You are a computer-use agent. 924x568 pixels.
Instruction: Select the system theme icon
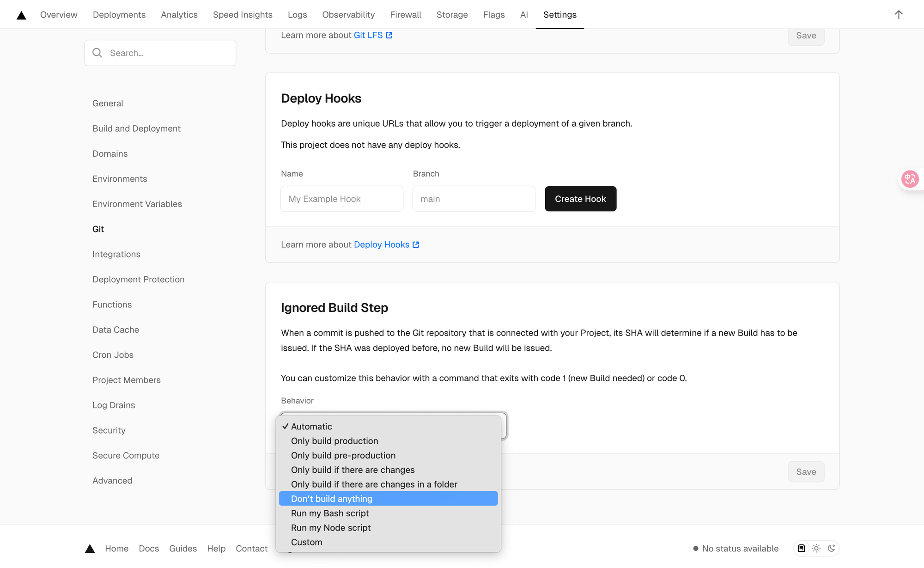(802, 548)
